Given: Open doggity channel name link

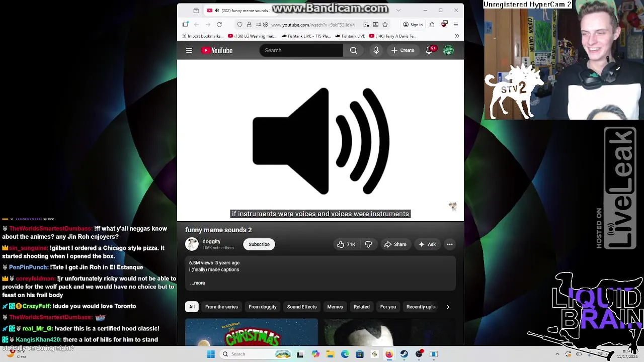Looking at the screenshot, I should click(x=211, y=241).
